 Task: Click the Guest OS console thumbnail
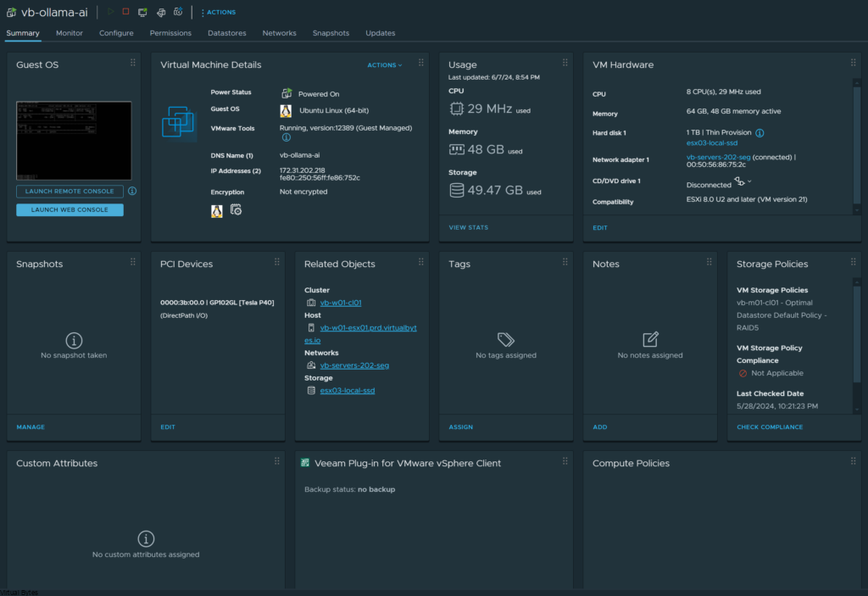(74, 140)
